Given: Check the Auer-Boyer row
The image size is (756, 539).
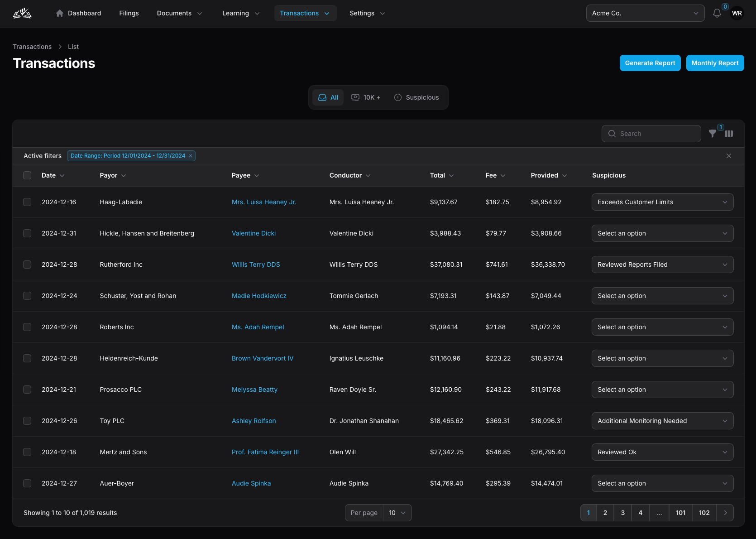Looking at the screenshot, I should [x=27, y=483].
